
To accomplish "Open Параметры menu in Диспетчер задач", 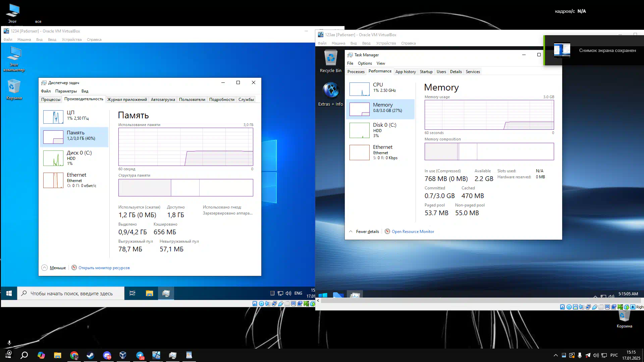I will point(66,91).
